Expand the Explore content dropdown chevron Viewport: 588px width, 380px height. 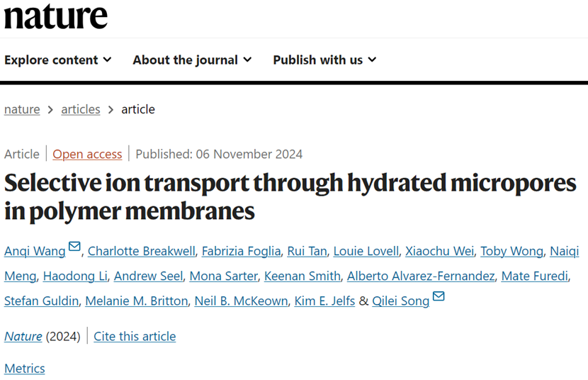[108, 60]
